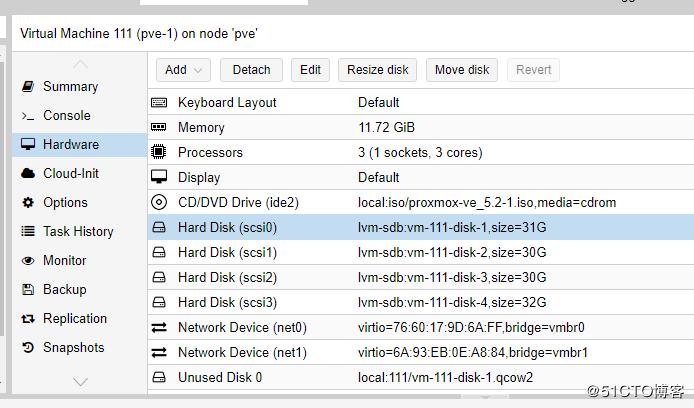Click the Cloud-Init cloud icon
Viewport: 694px width, 408px height.
point(28,173)
